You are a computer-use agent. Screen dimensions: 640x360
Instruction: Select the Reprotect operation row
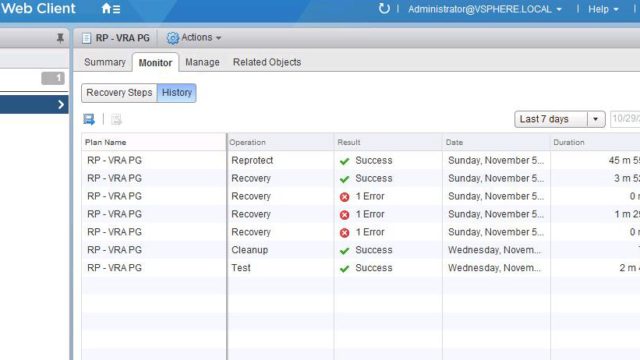pos(361,160)
